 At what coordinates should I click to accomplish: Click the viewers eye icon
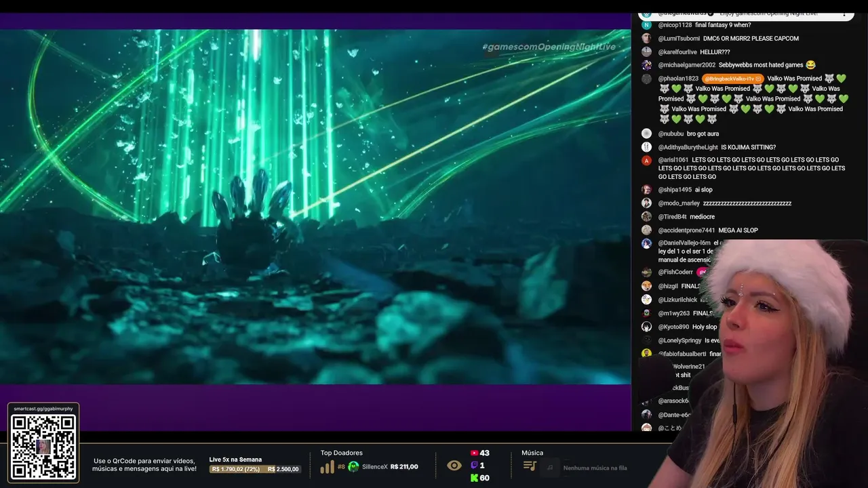pyautogui.click(x=454, y=466)
